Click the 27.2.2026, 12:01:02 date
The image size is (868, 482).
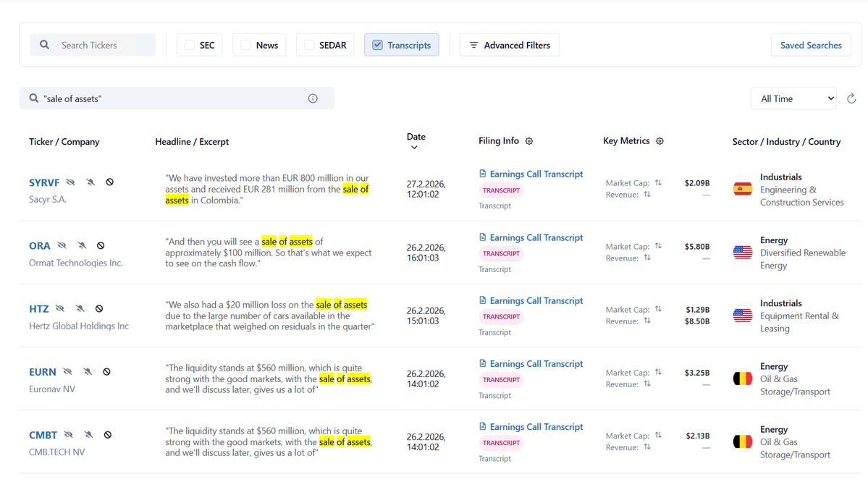(426, 190)
